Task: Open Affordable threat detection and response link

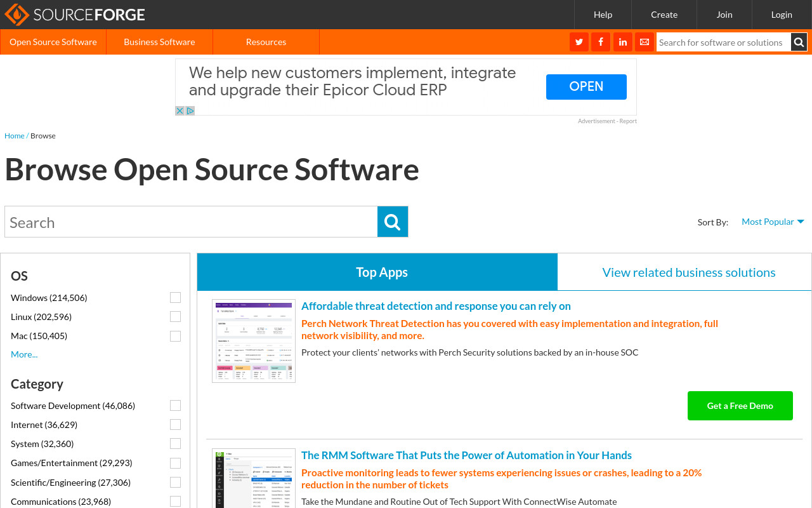Action: point(436,306)
